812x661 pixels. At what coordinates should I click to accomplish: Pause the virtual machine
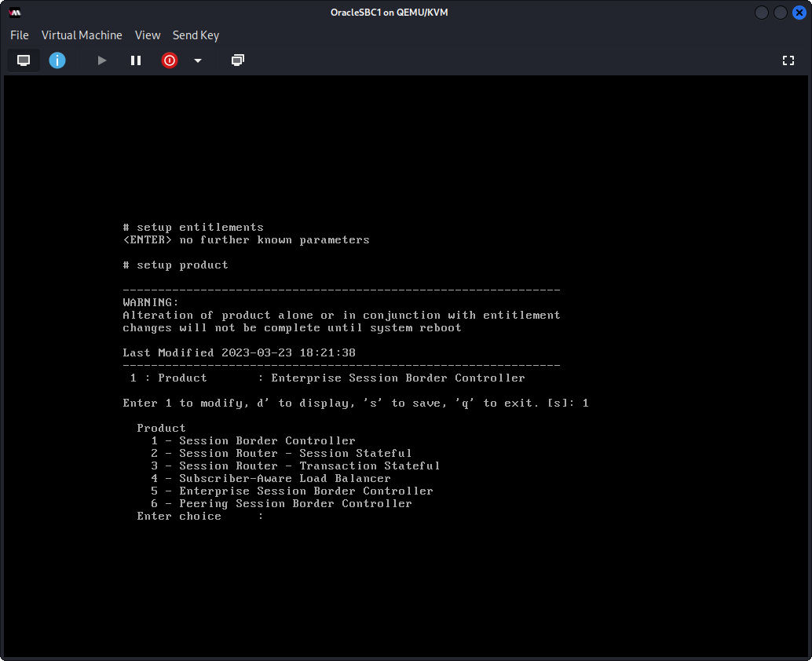[136, 60]
